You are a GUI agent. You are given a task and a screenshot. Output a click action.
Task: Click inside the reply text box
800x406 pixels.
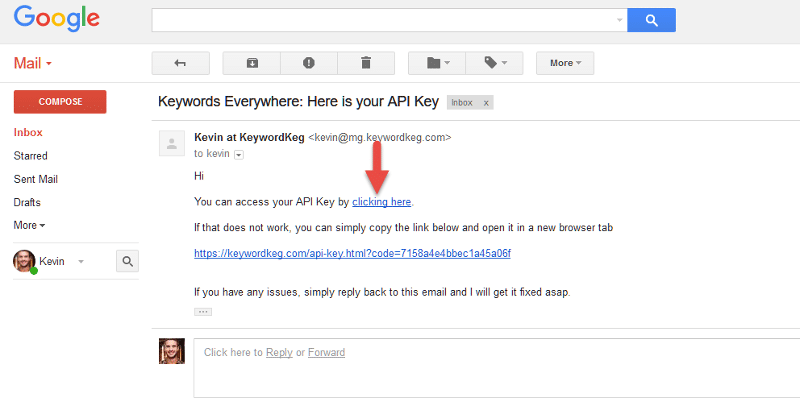[x=497, y=368]
